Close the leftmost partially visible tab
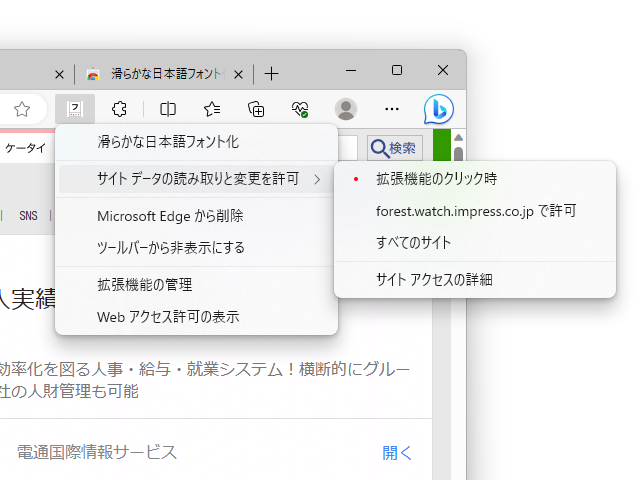The height and width of the screenshot is (480, 640). coord(59,74)
